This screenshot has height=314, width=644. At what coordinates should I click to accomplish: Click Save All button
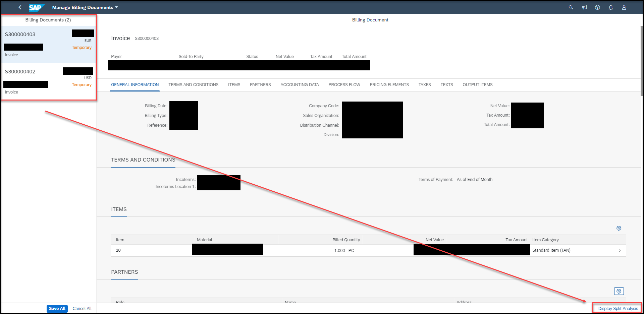57,309
